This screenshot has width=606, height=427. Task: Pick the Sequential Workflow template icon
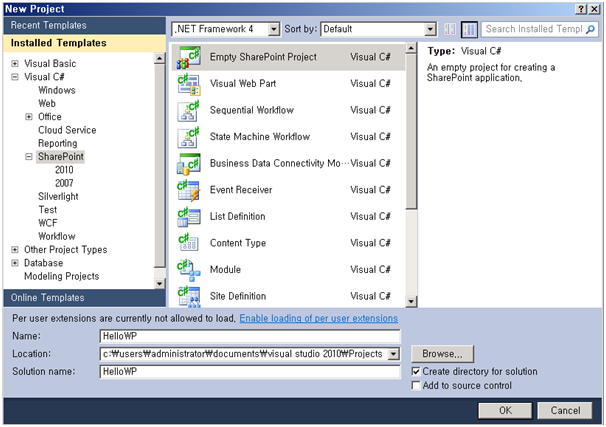189,111
